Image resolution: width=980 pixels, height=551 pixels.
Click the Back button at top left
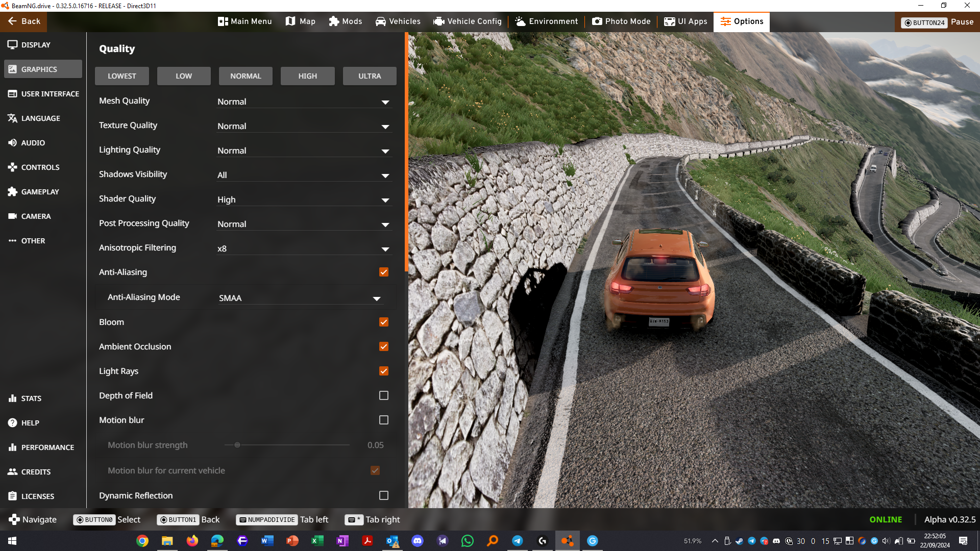[x=23, y=21]
